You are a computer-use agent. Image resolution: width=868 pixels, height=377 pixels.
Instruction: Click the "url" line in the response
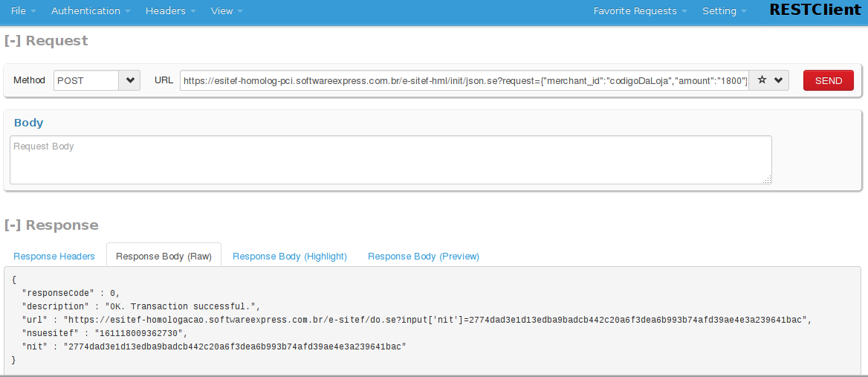coord(417,320)
